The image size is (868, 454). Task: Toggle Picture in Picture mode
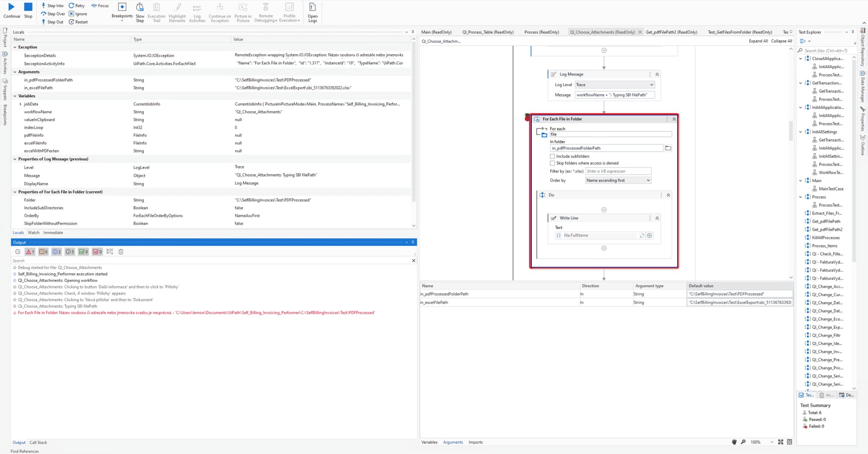tap(243, 12)
